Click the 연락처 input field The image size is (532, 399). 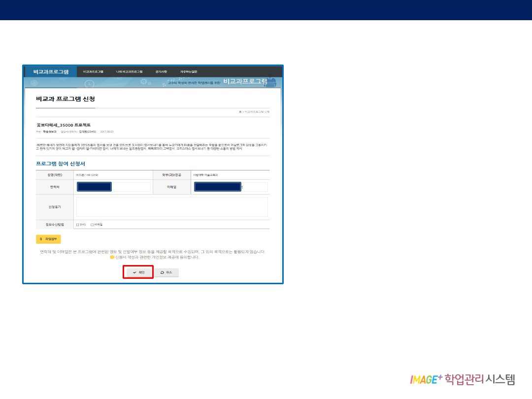click(x=131, y=187)
